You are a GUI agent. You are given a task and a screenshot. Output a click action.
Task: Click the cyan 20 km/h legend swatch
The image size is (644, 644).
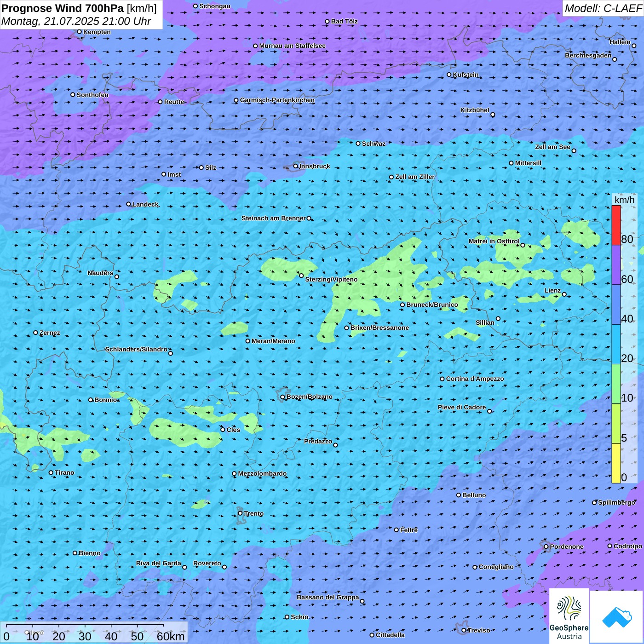point(616,345)
